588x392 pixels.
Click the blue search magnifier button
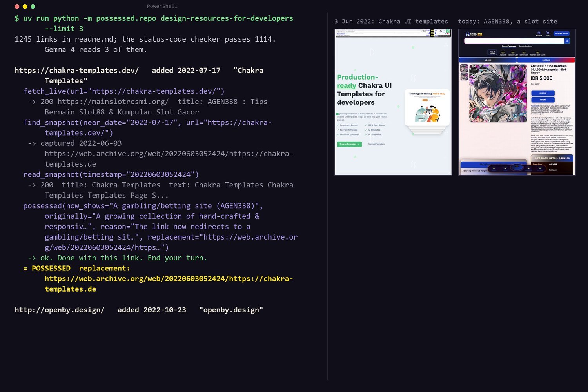pos(567,41)
